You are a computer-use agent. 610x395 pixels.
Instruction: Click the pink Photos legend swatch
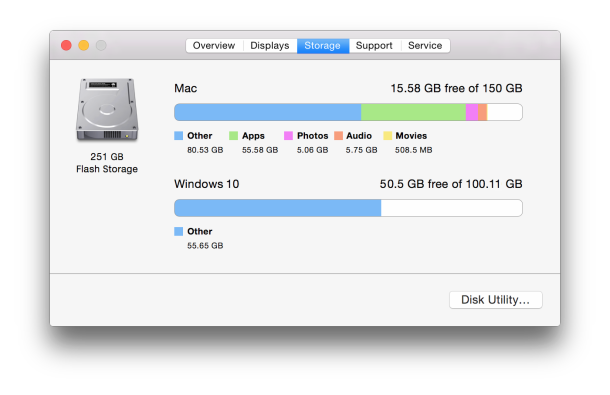288,136
